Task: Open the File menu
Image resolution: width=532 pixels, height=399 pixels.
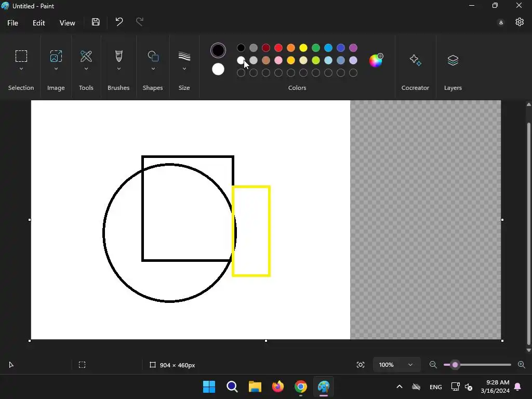Action: click(x=12, y=23)
